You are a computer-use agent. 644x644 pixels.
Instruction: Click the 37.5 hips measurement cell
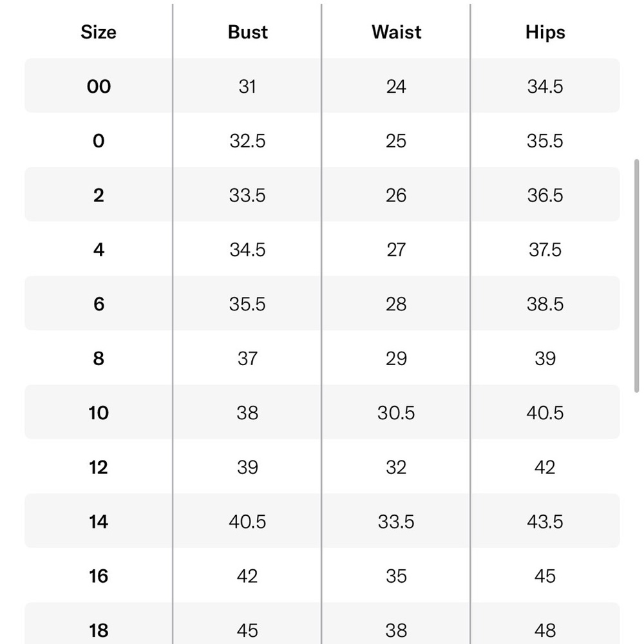[545, 250]
